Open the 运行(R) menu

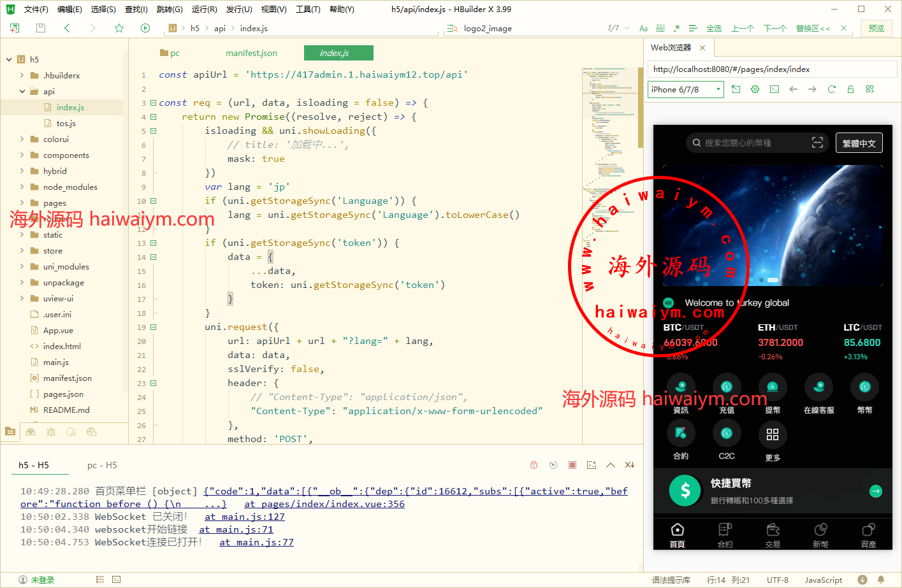(x=204, y=10)
